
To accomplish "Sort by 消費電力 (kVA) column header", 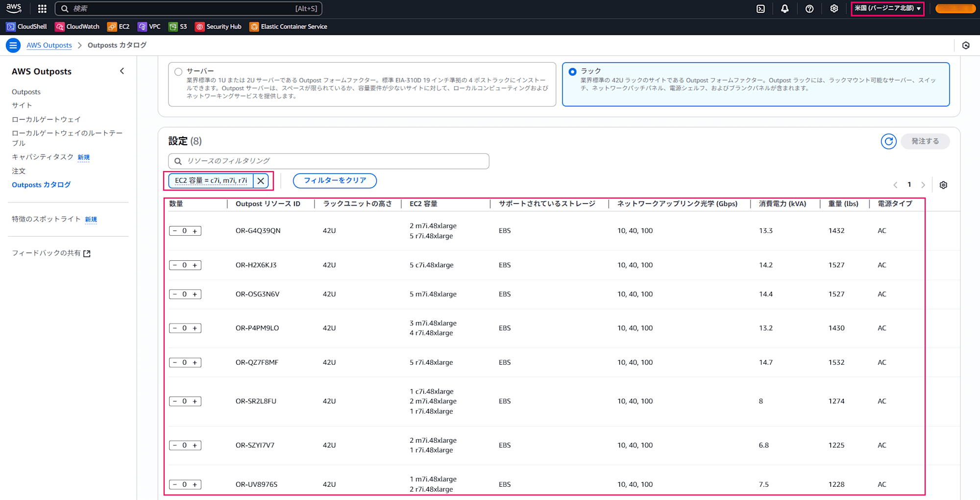I will coord(783,204).
